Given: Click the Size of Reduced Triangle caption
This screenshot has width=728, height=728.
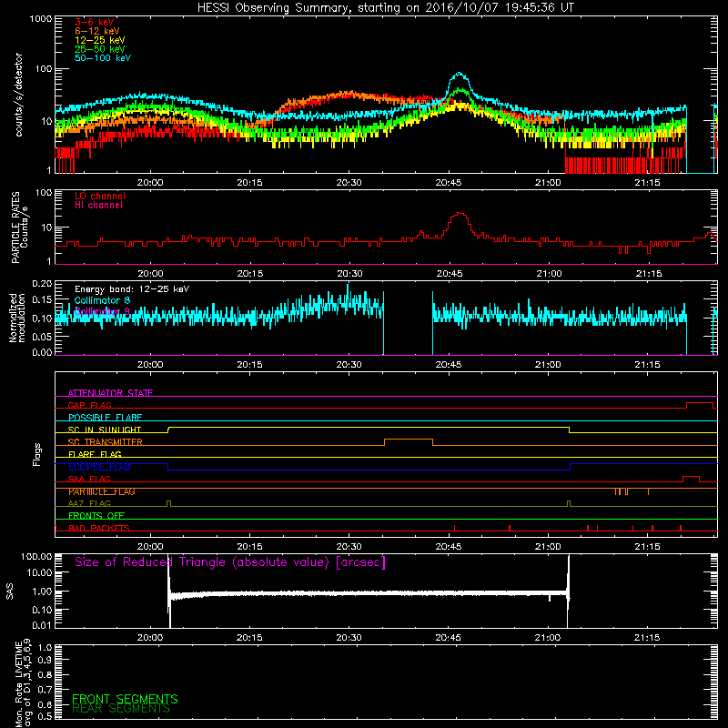Looking at the screenshot, I should [230, 562].
